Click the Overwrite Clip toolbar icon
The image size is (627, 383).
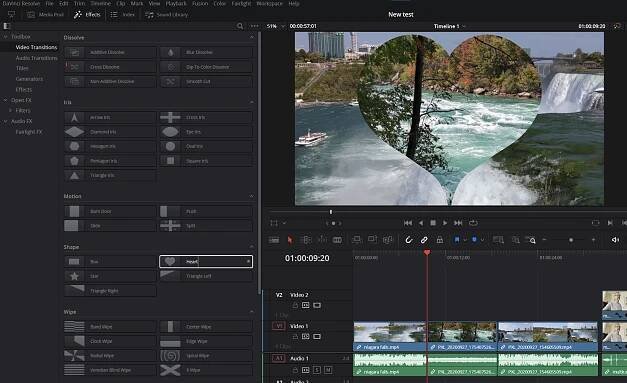372,239
